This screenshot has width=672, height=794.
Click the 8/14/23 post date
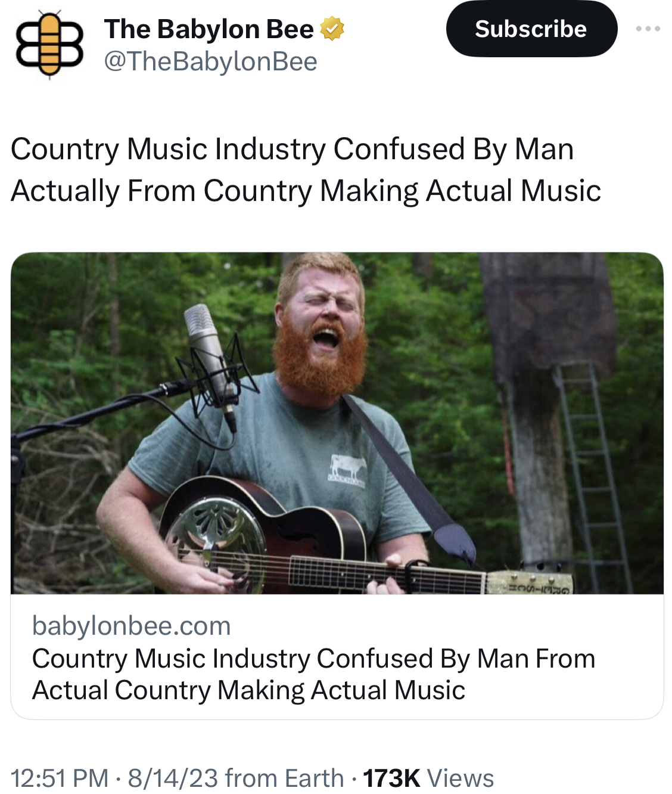coord(173,778)
